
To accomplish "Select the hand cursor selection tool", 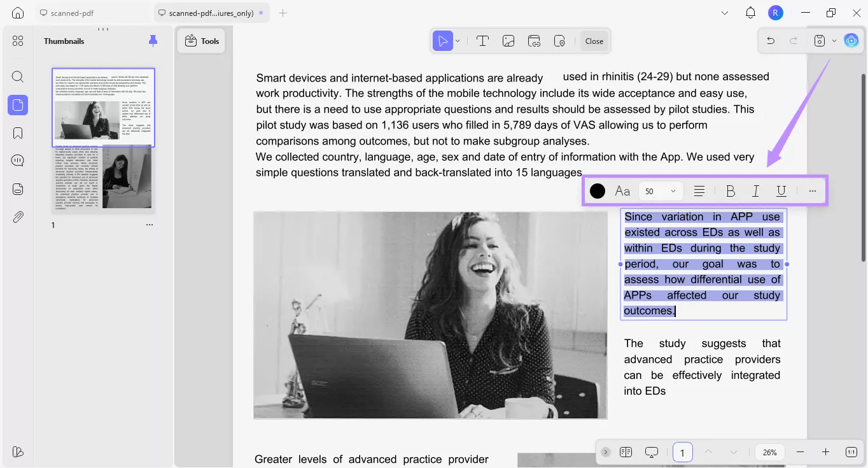I will [443, 40].
